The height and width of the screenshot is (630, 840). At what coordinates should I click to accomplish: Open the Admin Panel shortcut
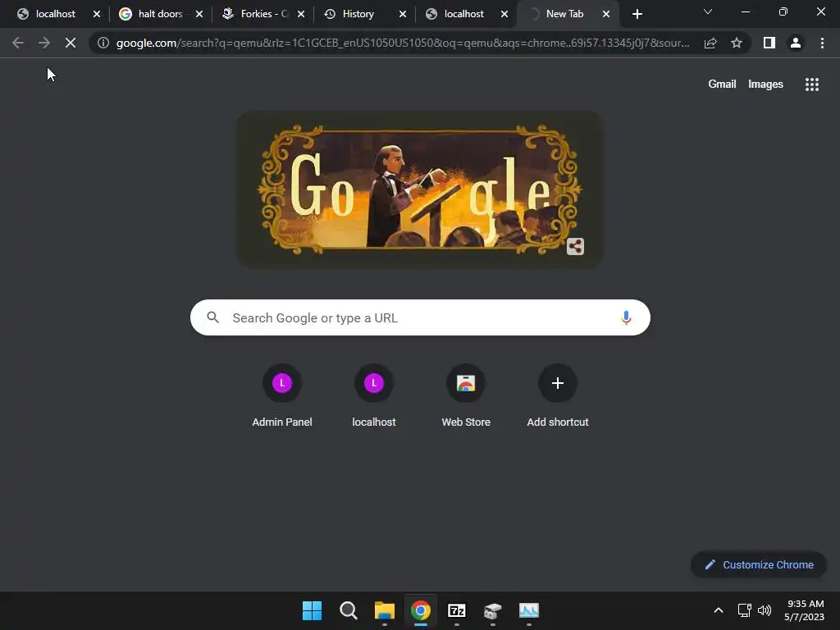pos(282,396)
